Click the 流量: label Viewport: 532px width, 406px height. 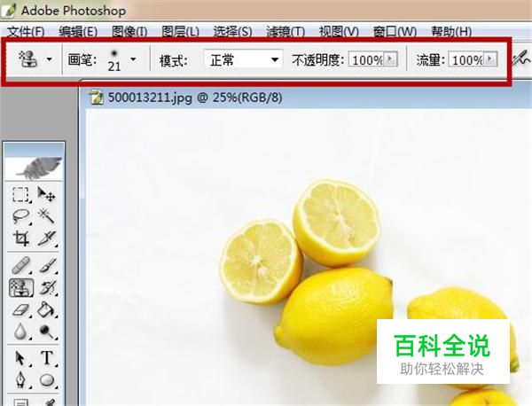pyautogui.click(x=431, y=60)
